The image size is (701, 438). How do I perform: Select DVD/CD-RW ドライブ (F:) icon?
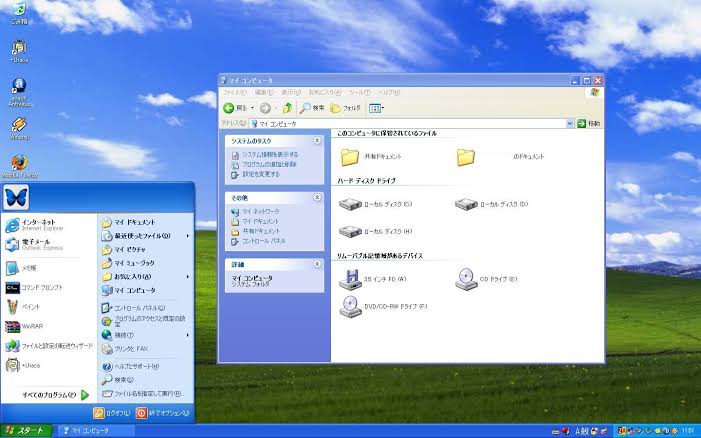click(384, 307)
